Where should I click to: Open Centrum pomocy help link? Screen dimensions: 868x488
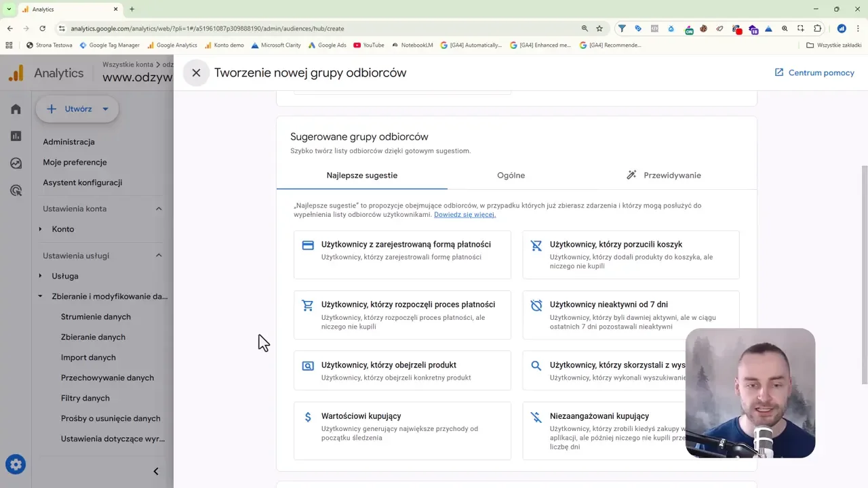pyautogui.click(x=814, y=73)
